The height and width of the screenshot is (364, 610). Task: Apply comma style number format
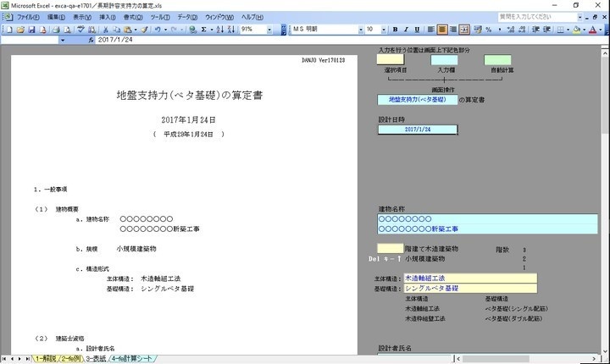coord(500,30)
